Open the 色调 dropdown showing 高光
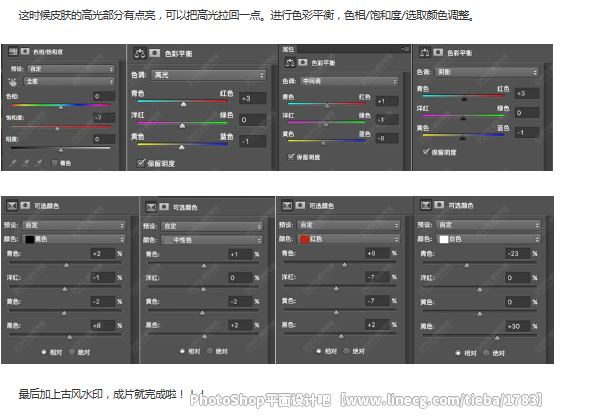The height and width of the screenshot is (419, 598). tap(209, 75)
